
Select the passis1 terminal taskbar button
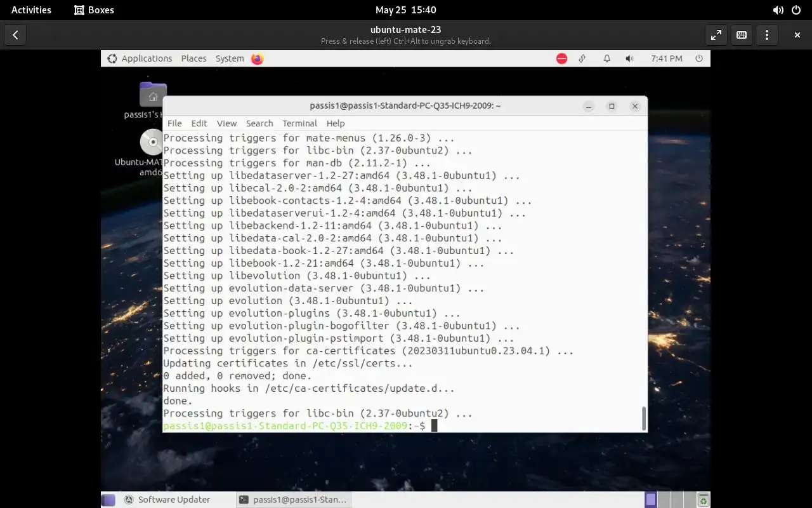pyautogui.click(x=293, y=500)
